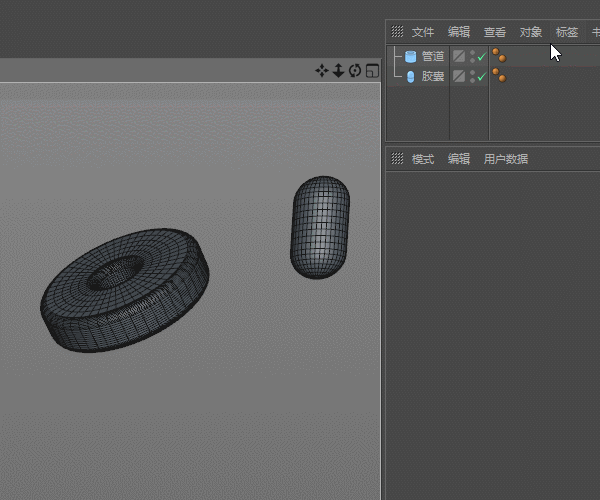Screen dimensions: 600x500
Task: Select the Phong tag on the 管道 row
Action: 498,57
